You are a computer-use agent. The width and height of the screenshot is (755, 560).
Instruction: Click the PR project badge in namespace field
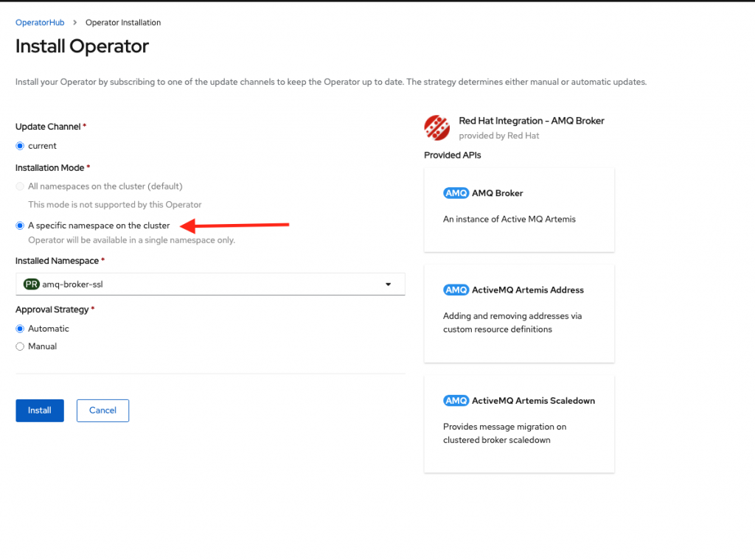(32, 284)
